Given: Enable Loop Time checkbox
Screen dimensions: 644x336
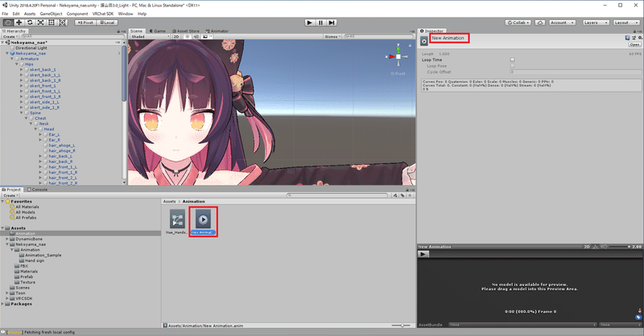Looking at the screenshot, I should 512,60.
